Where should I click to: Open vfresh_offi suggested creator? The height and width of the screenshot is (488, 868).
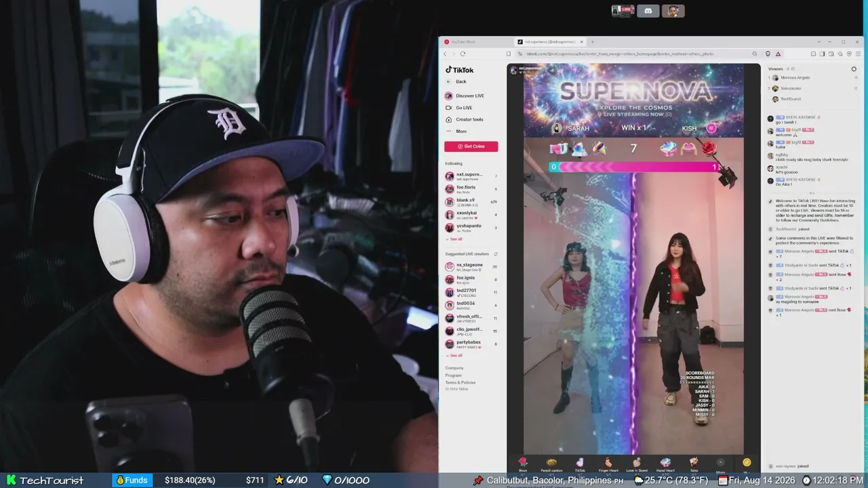471,318
